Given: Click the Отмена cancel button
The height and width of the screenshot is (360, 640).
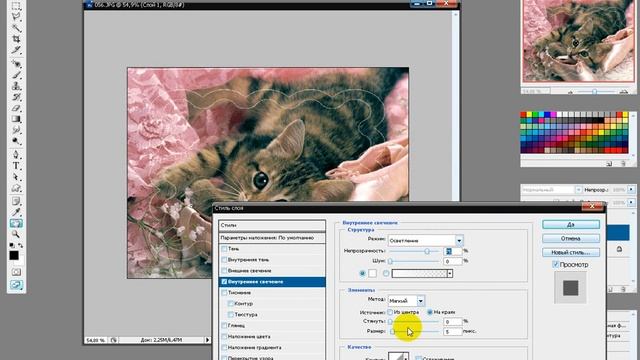Looking at the screenshot, I should 571,238.
